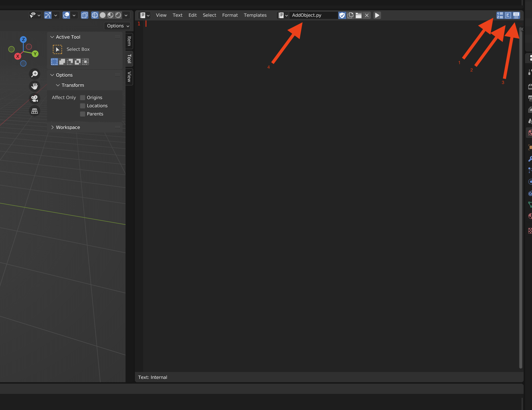Toggle fake user shield for AddObject.py
This screenshot has width=532, height=410.
pos(342,15)
